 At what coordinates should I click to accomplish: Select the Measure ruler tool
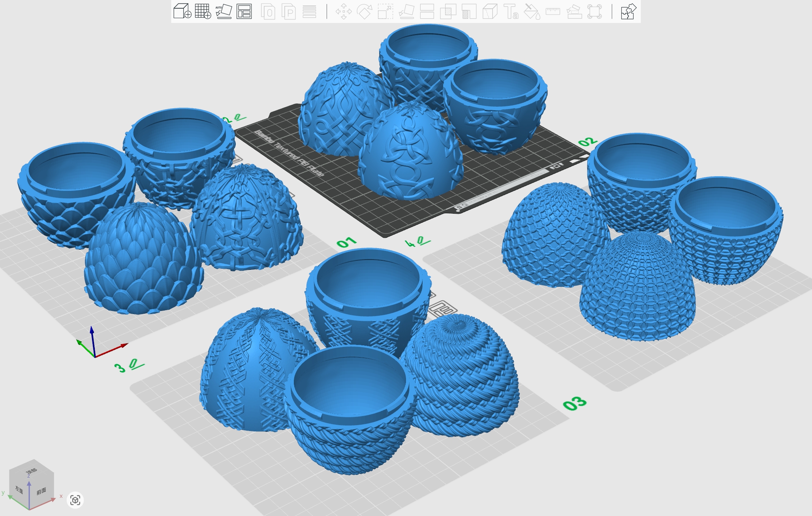pyautogui.click(x=553, y=11)
